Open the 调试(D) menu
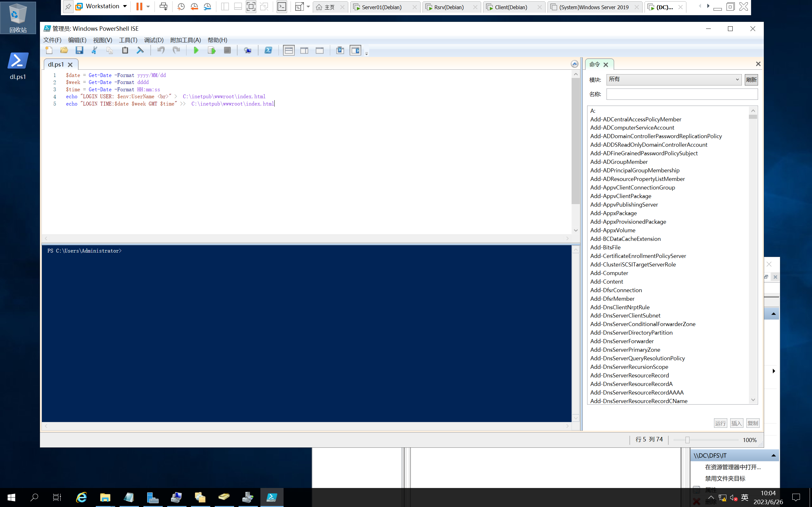This screenshot has width=812, height=507. (x=154, y=40)
